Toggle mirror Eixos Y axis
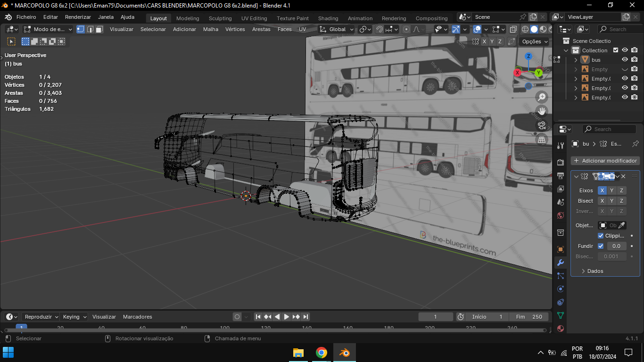 (x=612, y=190)
